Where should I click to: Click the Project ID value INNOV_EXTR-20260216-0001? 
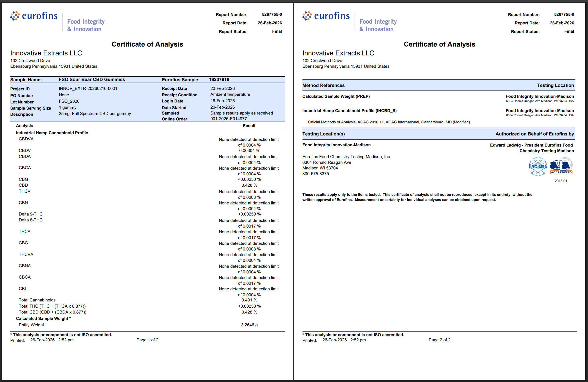[88, 88]
